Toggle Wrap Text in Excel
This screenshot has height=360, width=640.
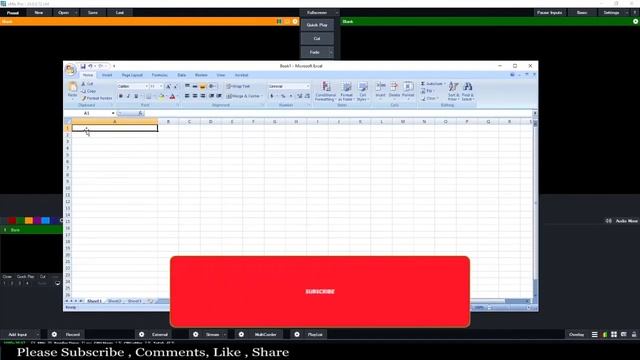238,86
